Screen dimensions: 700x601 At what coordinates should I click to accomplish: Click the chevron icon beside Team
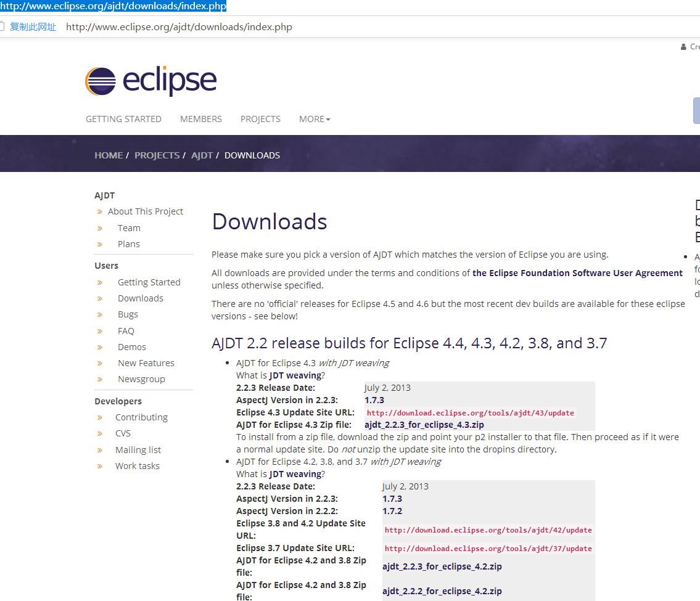[99, 229]
